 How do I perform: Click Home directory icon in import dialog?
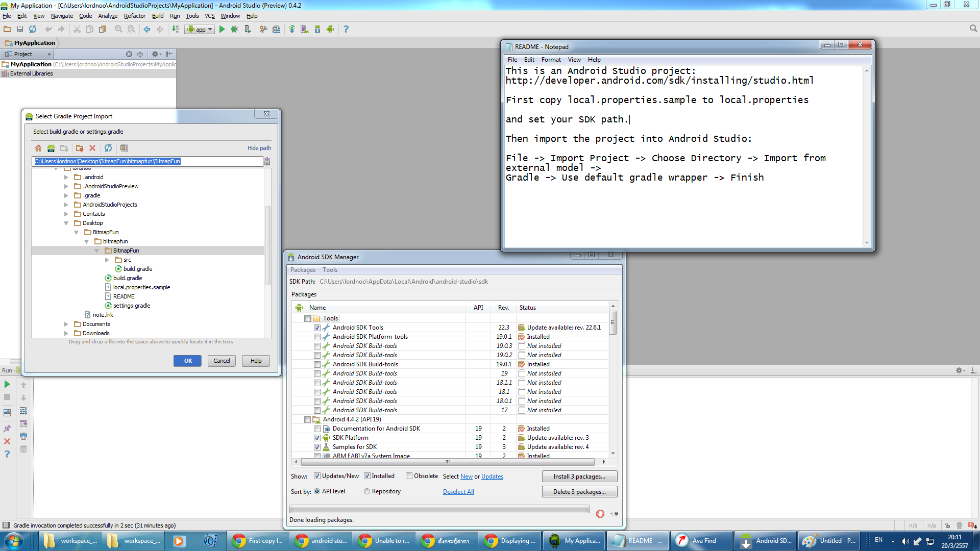click(38, 148)
